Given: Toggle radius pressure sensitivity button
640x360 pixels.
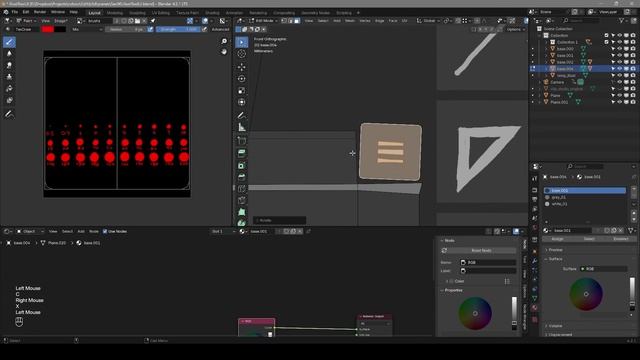Looking at the screenshot, I should pos(150,29).
